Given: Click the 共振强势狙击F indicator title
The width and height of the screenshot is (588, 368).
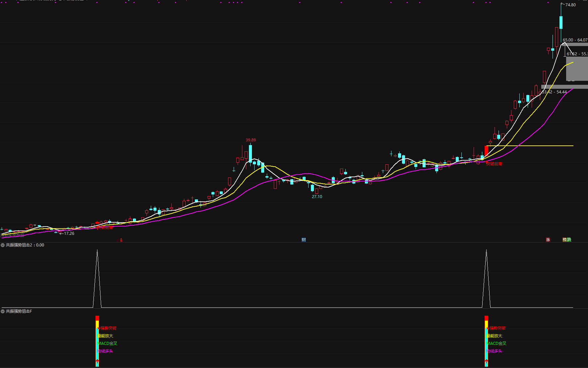Looking at the screenshot, I should 19,311.
